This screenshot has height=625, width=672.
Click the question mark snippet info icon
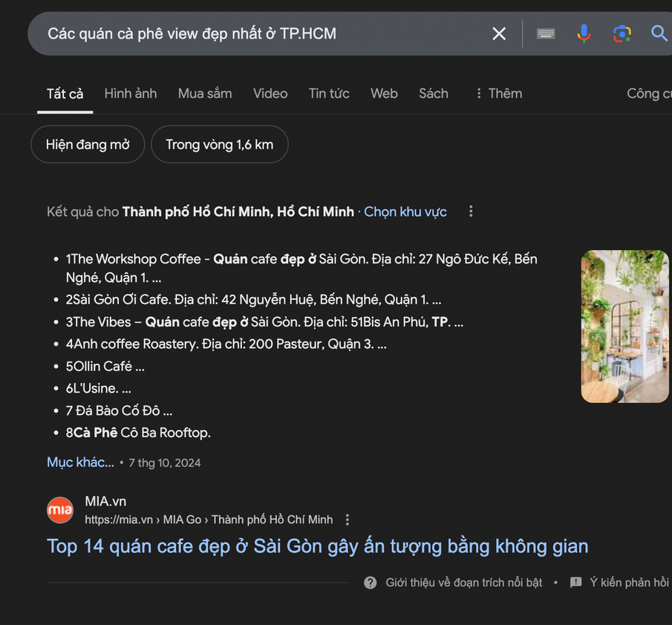tap(370, 583)
